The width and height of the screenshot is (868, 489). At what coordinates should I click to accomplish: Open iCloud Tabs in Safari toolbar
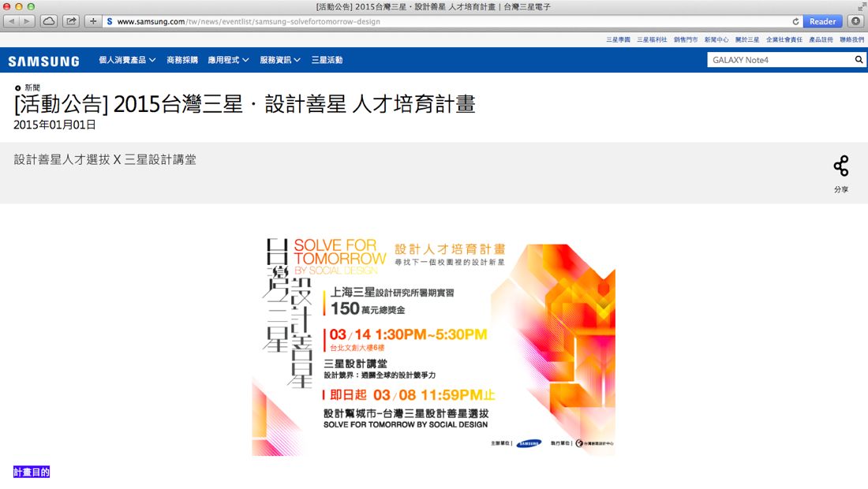pyautogui.click(x=49, y=21)
